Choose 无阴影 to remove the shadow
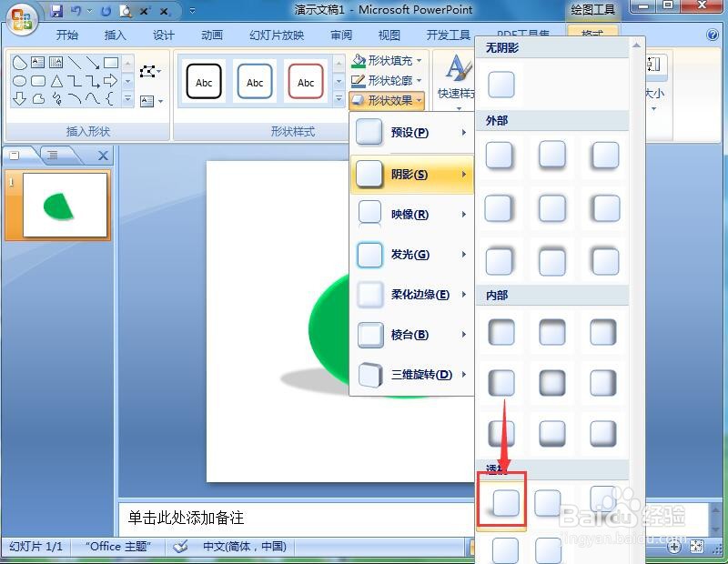The width and height of the screenshot is (728, 564). coord(502,86)
